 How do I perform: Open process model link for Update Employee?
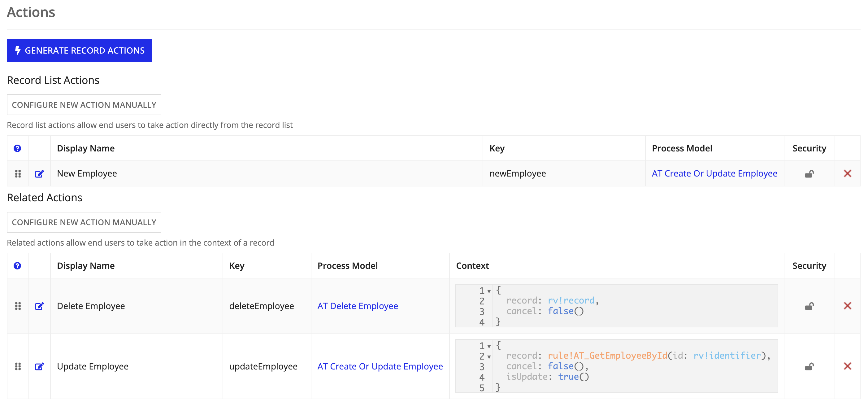(x=380, y=366)
